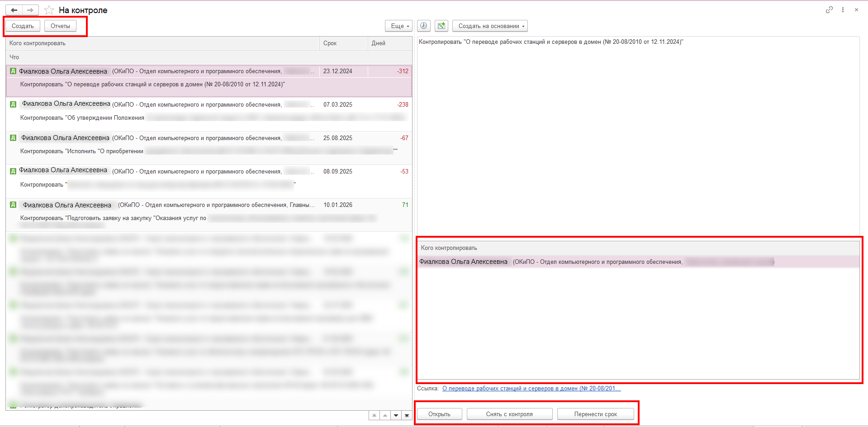Sort list by the 'Срок' column header

pos(330,43)
